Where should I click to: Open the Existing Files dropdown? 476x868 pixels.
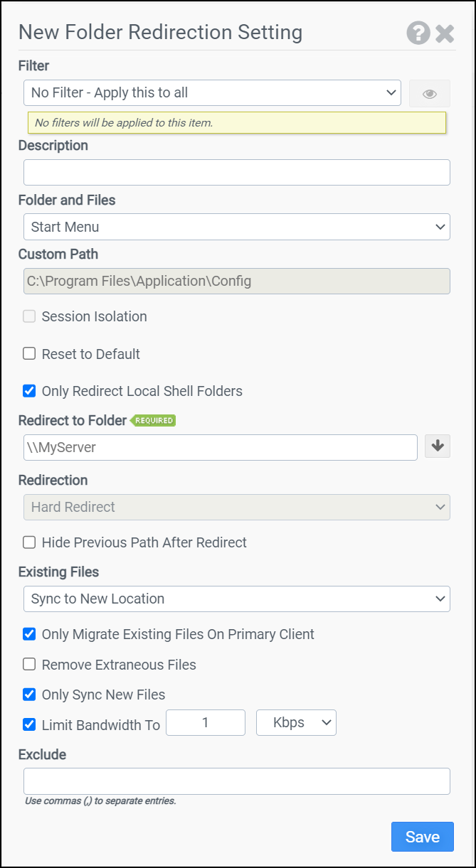[236, 599]
